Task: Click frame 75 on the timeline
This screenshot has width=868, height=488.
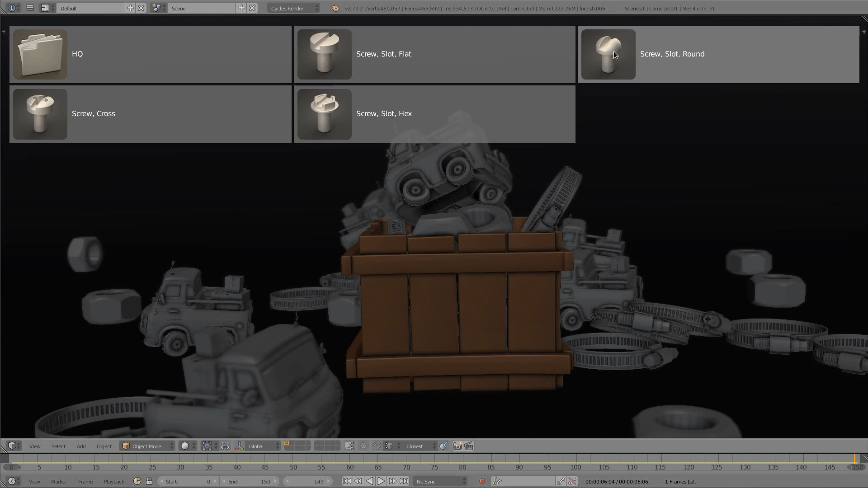Action: (x=434, y=467)
